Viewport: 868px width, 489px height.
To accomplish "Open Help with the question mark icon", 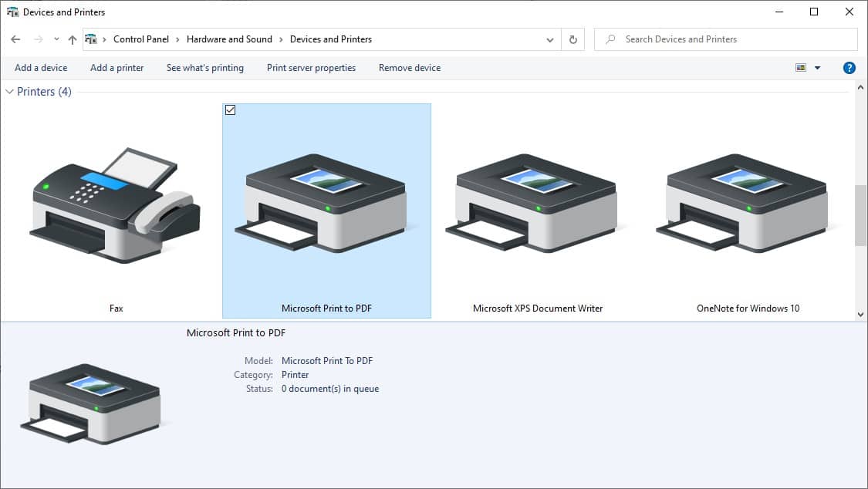I will [x=849, y=68].
